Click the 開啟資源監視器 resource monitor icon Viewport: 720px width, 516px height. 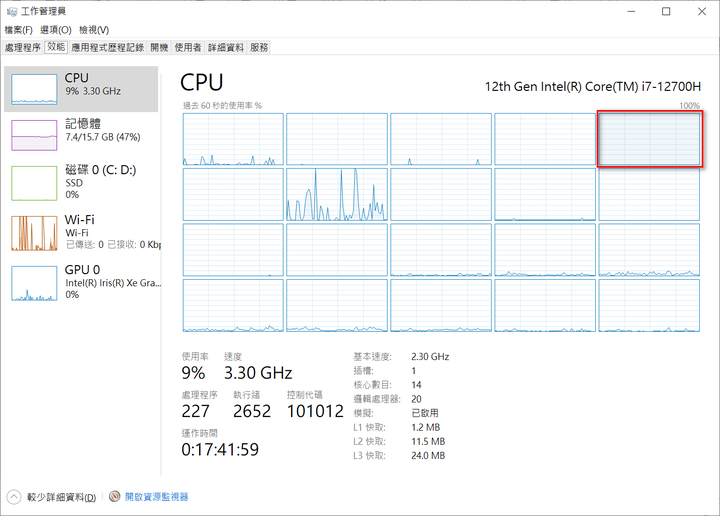coord(115,496)
